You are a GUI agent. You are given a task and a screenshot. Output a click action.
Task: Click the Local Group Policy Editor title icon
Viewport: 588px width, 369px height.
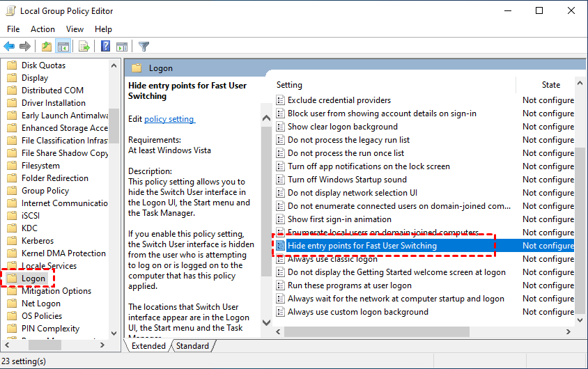click(11, 11)
